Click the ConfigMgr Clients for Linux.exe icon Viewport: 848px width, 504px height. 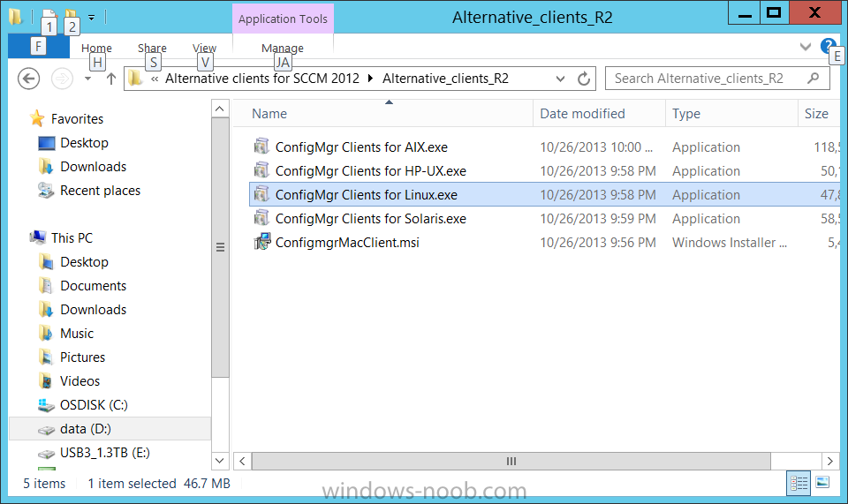(261, 194)
